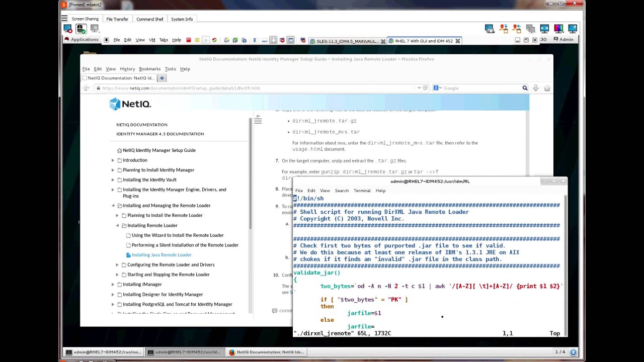Click the VMware show library sidebar icon
The image size is (644, 362).
[x=256, y=40]
